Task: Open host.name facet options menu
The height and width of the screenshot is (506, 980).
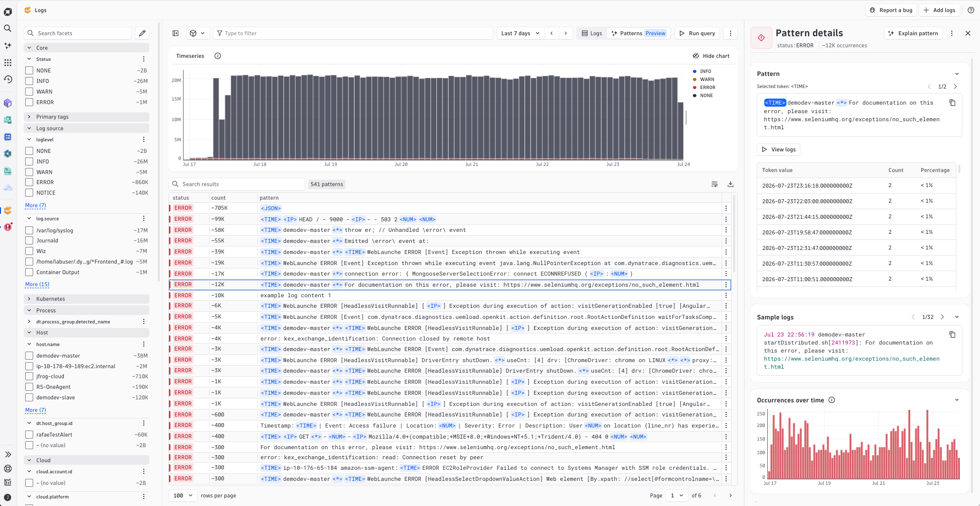Action: coord(144,345)
